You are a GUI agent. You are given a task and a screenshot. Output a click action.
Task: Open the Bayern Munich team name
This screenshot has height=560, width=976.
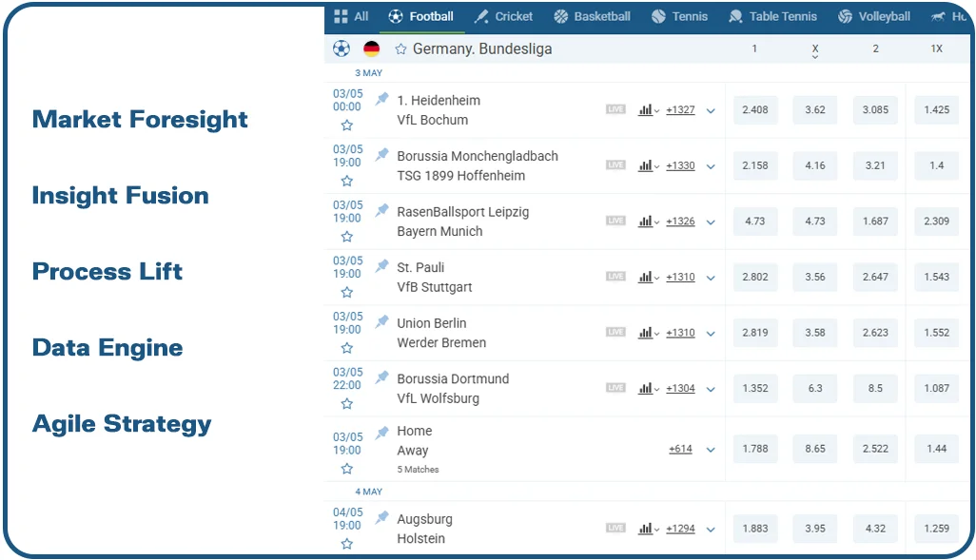pyautogui.click(x=439, y=231)
